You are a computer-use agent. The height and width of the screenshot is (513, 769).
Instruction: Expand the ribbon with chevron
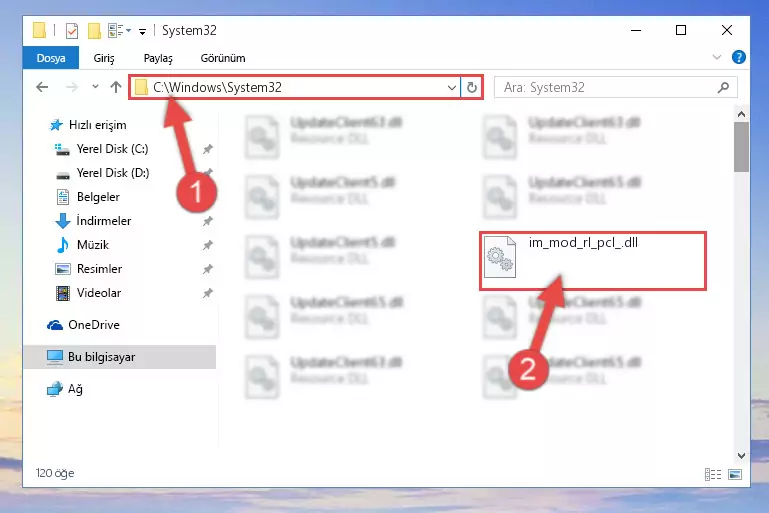pos(717,57)
